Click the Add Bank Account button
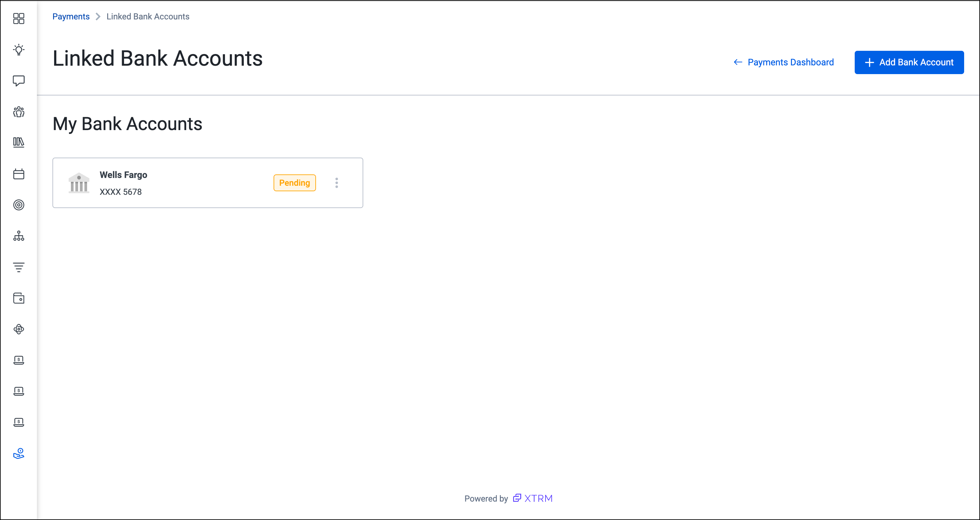This screenshot has height=520, width=980. (x=909, y=62)
